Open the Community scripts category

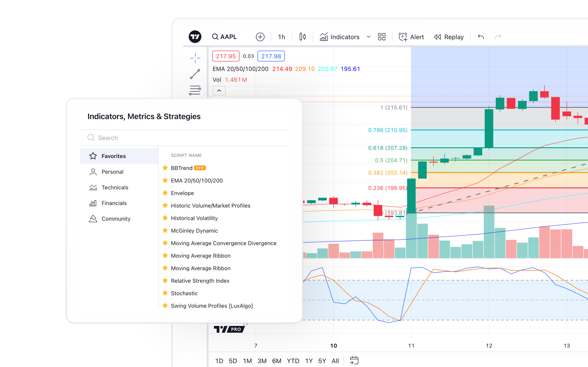point(116,219)
